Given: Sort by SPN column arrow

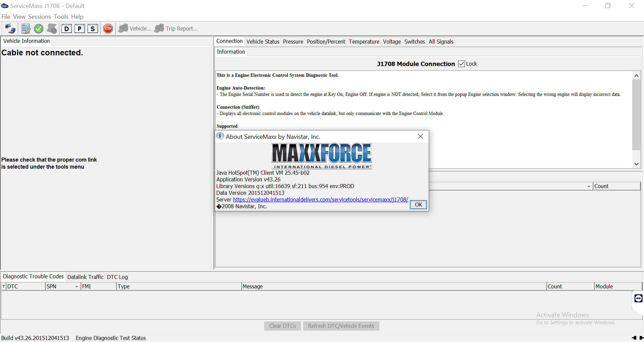Looking at the screenshot, I should click(x=76, y=287).
